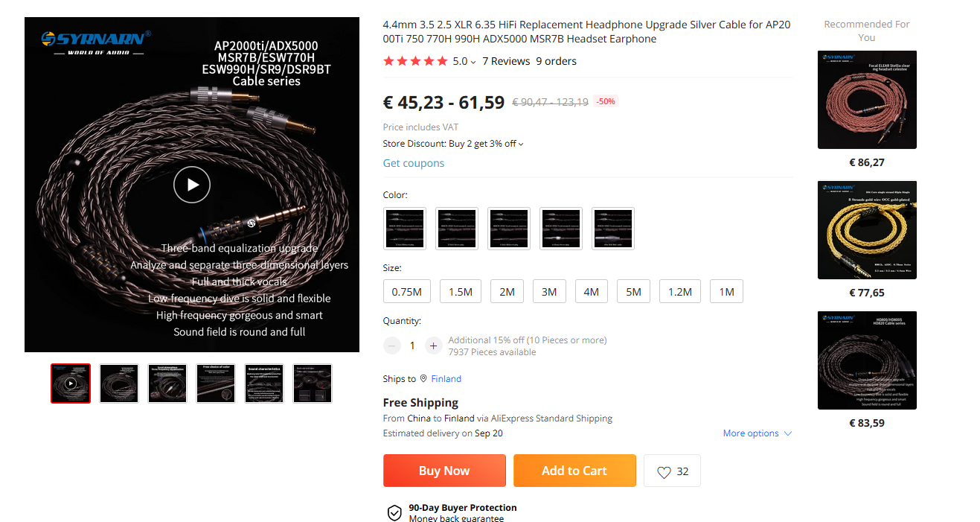Open the recommended gold cable priced € 77,65
Image resolution: width=980 pixels, height=522 pixels.
pos(867,230)
